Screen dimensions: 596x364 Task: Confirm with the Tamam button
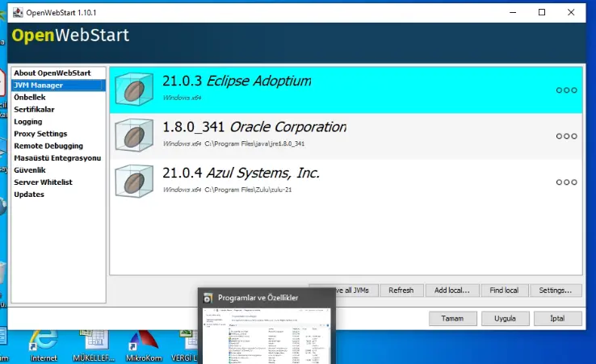click(x=452, y=319)
